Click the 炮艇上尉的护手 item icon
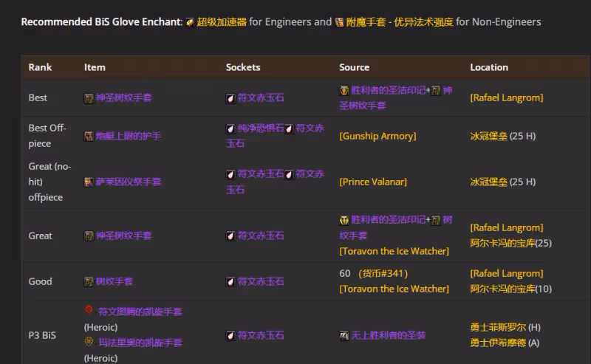 pos(89,136)
